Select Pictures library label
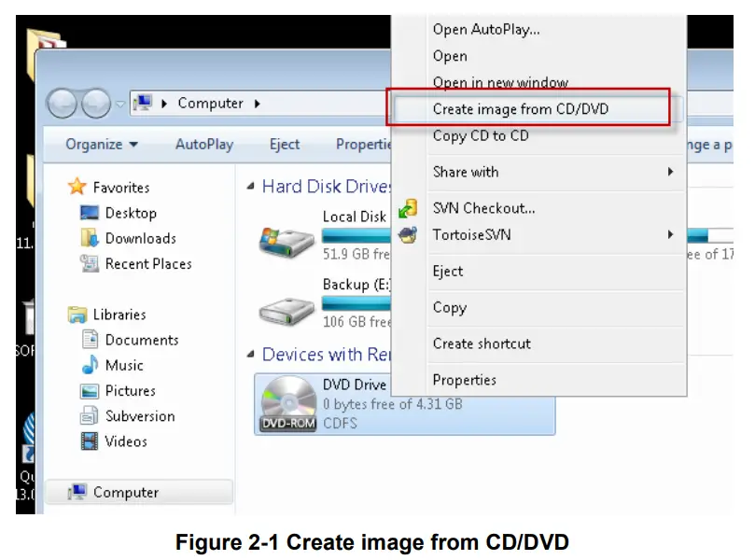The width and height of the screenshot is (755, 560). [131, 390]
